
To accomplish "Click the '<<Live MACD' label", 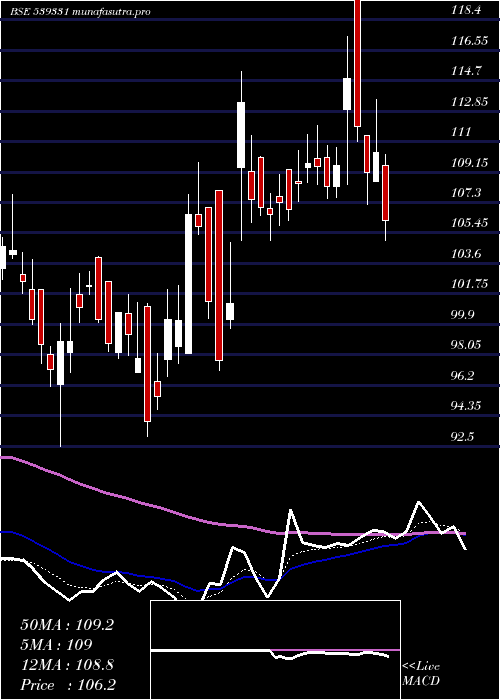I will click(421, 673).
